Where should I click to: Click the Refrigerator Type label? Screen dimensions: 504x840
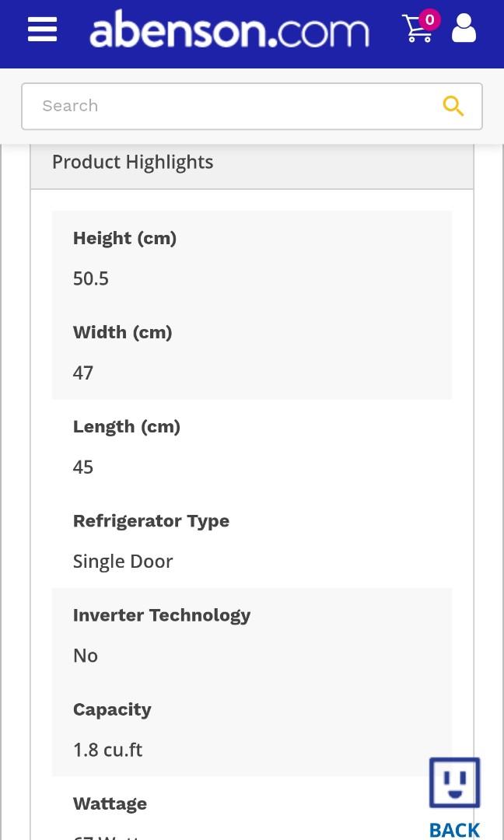(151, 521)
